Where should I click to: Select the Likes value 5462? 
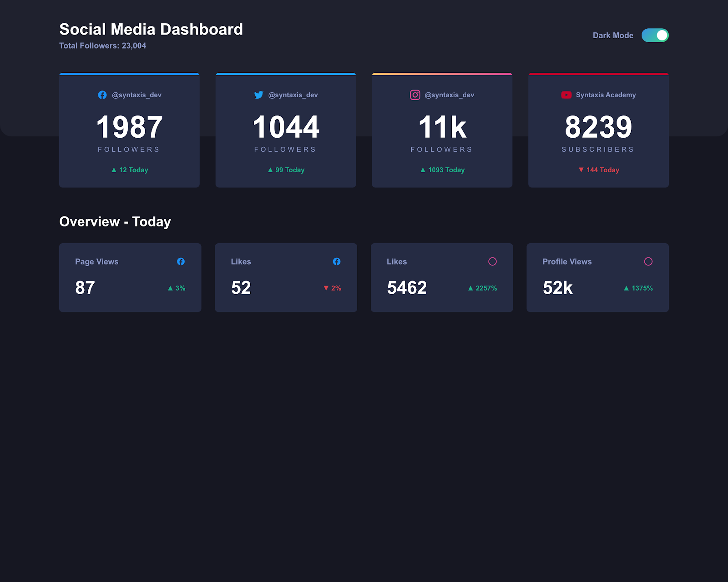coord(407,288)
